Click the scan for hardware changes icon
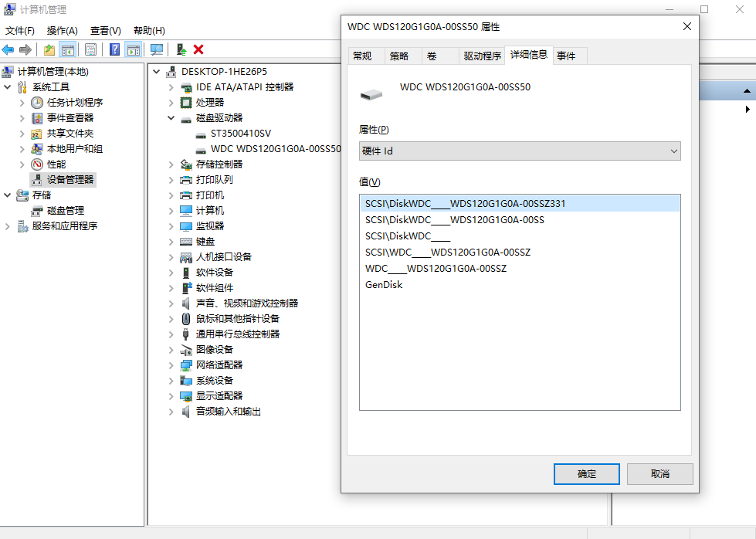Image resolution: width=756 pixels, height=539 pixels. pos(157,48)
